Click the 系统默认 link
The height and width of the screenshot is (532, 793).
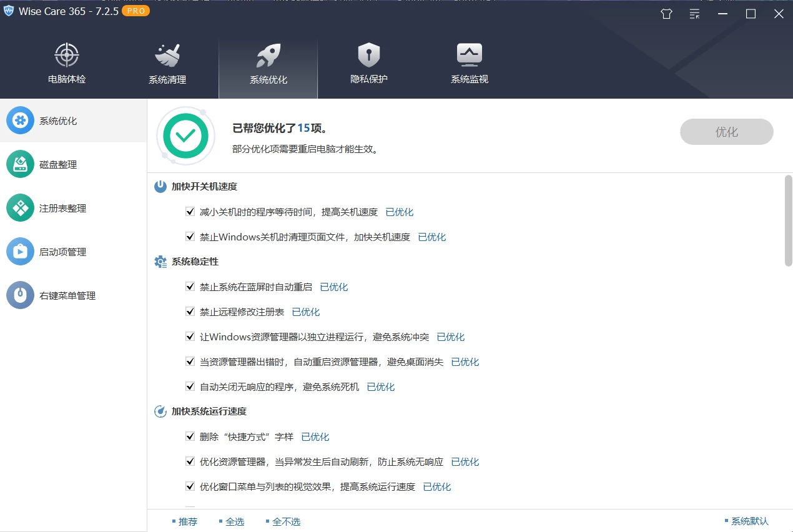coord(749,521)
